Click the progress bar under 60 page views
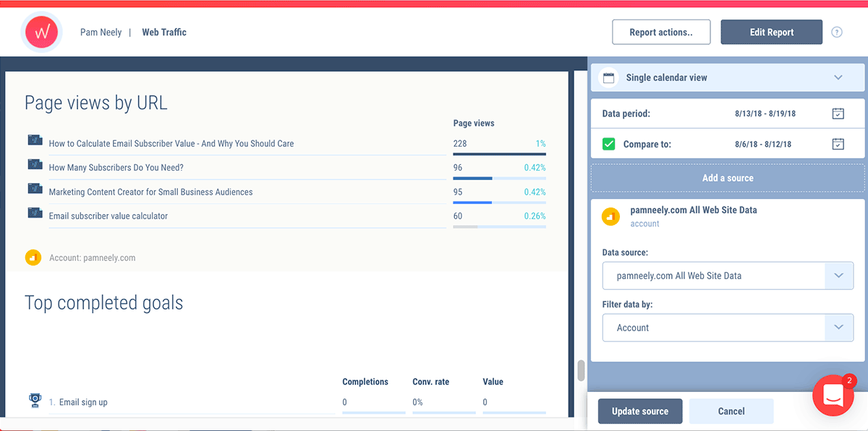 coord(500,226)
